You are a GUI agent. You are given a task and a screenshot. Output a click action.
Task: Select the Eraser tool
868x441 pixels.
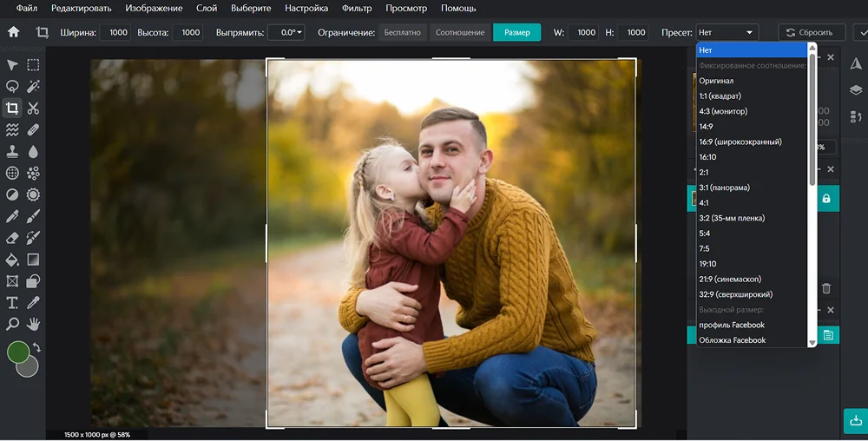click(12, 238)
